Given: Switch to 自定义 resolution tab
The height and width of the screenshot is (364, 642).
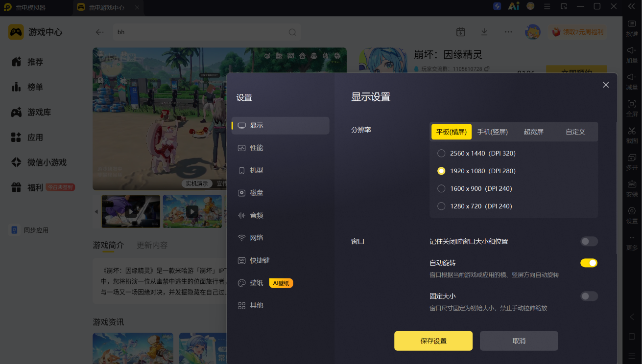Looking at the screenshot, I should 575,132.
